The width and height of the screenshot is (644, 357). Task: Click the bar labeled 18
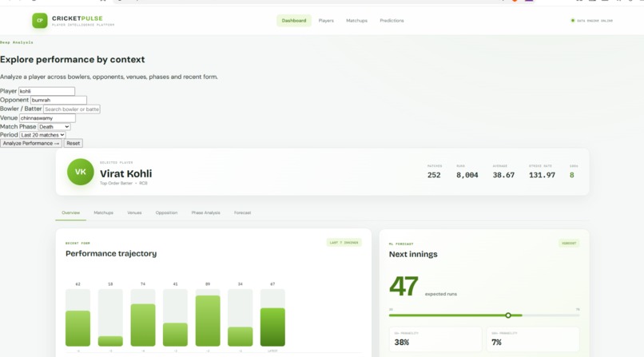(x=110, y=341)
